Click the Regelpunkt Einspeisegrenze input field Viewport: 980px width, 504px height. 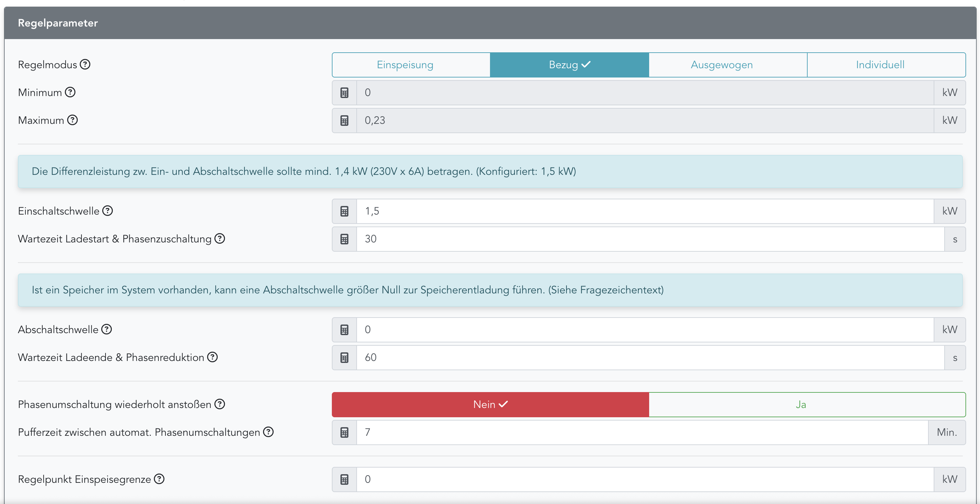click(645, 479)
